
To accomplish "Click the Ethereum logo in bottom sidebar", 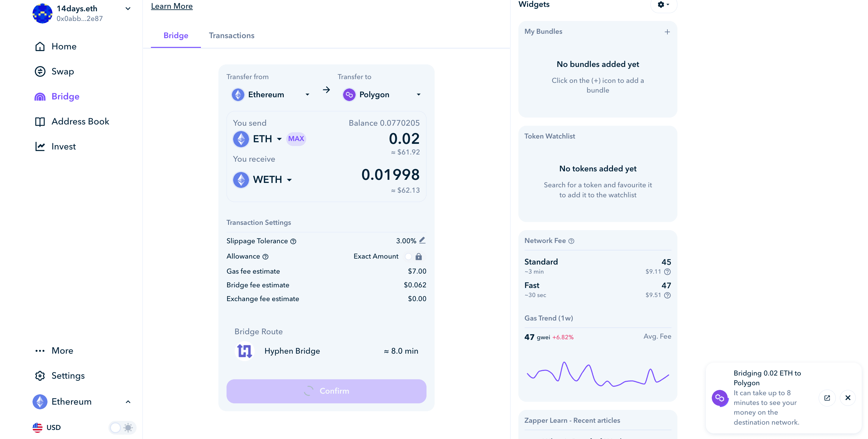I will pos(40,401).
